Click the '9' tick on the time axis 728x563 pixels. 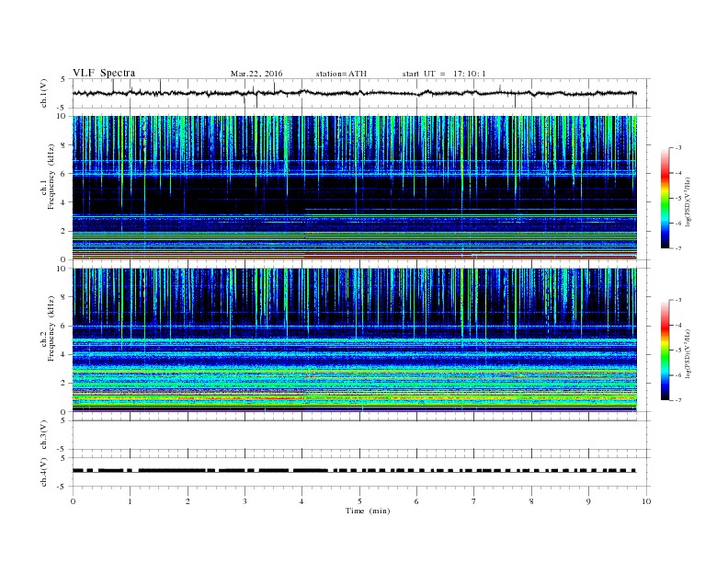pos(589,501)
